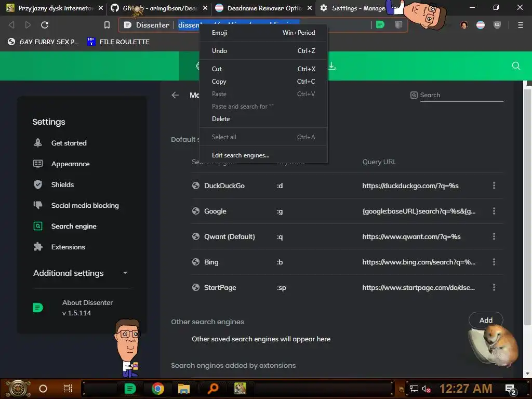
Task: Open the FILE ROULETTE bookmark
Action: [x=118, y=42]
